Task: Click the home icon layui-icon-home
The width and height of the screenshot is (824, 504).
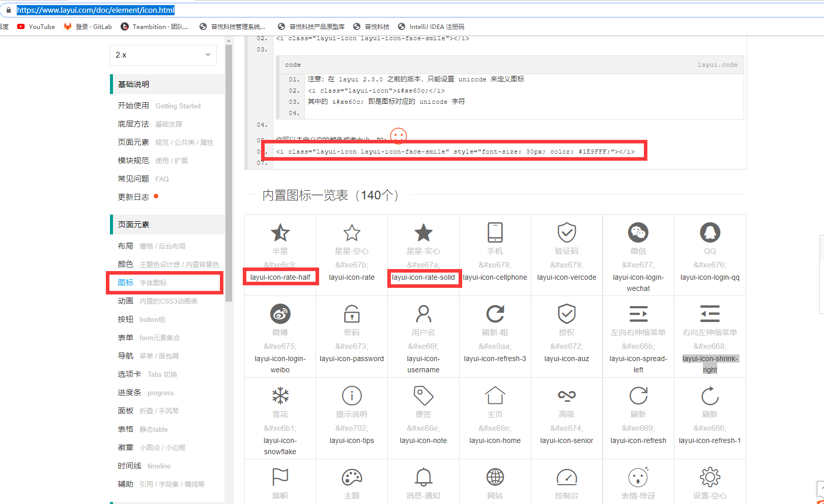Action: click(495, 395)
